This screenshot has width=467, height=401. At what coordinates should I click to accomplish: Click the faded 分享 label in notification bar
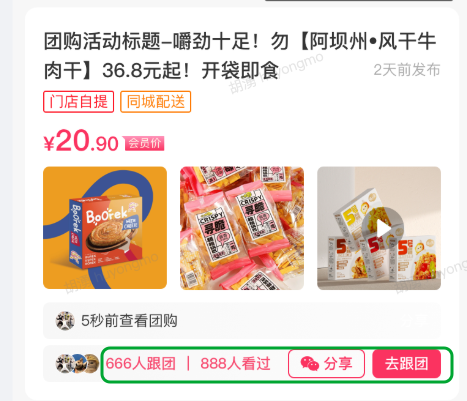(415, 321)
